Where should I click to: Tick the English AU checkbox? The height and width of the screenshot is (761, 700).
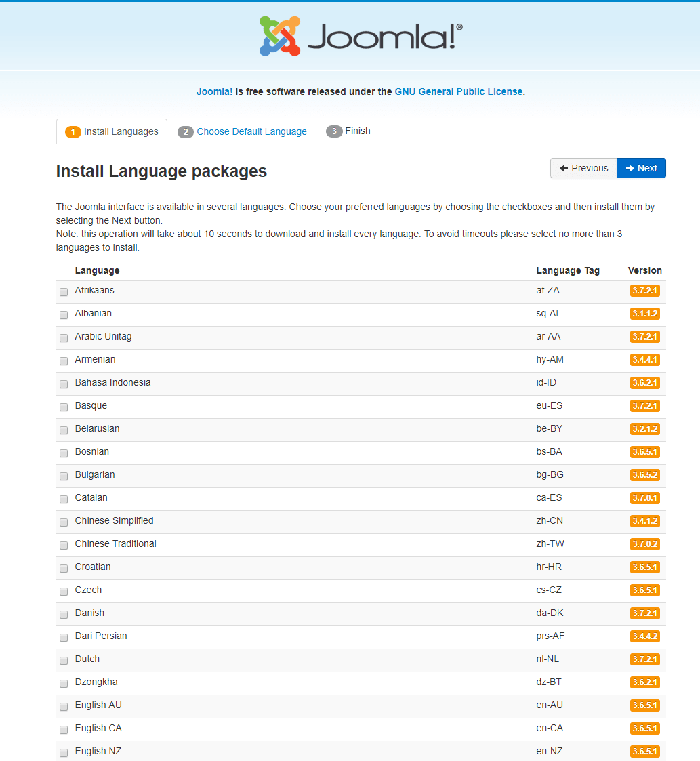click(64, 707)
